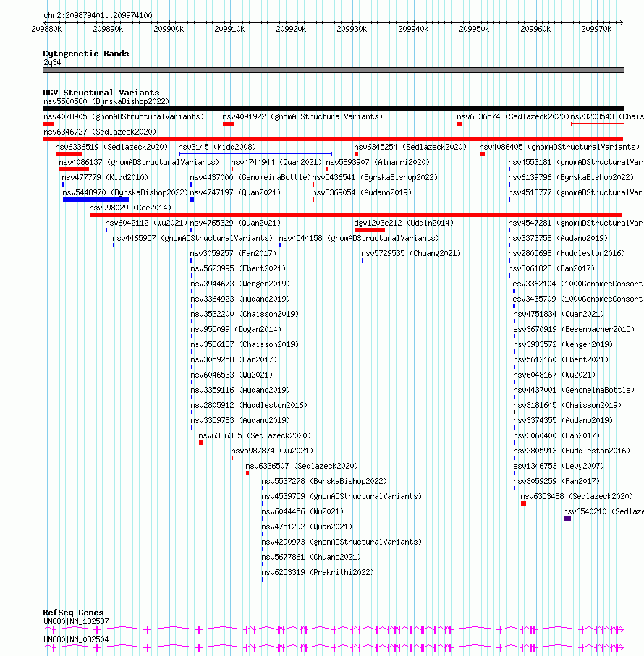Select nsv5436541 (ByrskaBishop2022) variant
Viewport: 644px width, 656px height.
(375, 177)
